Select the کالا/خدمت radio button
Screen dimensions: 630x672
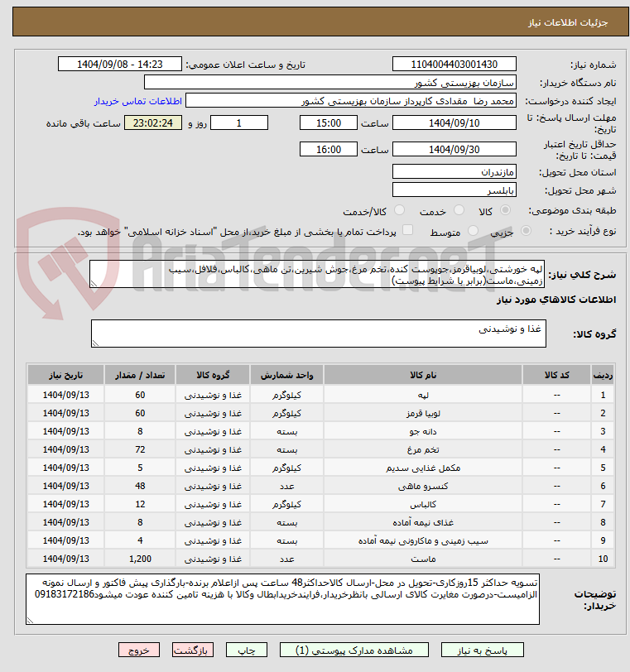tap(399, 210)
